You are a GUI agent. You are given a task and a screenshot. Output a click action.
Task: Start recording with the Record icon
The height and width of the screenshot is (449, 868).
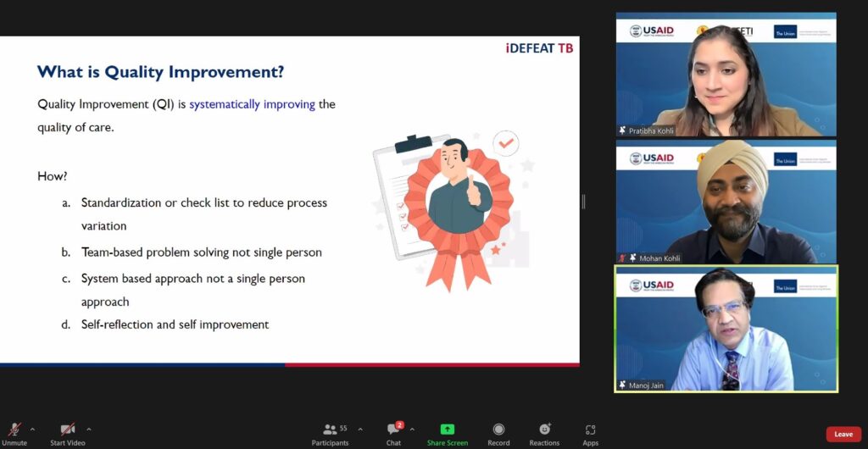tap(498, 430)
